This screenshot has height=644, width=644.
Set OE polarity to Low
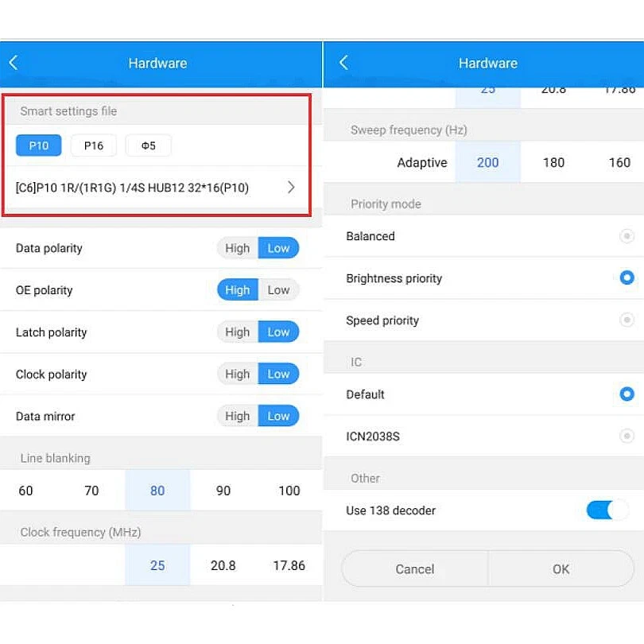click(x=278, y=290)
